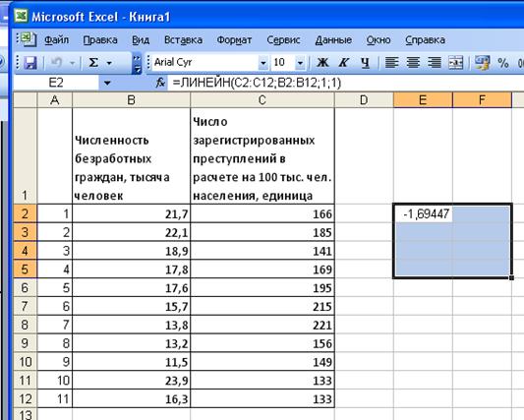Click cell with value 166
This screenshot has width=524, height=420.
click(262, 213)
